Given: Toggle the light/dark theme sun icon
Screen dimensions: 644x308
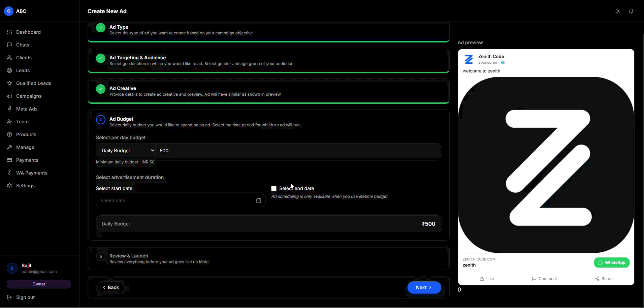Looking at the screenshot, I should pyautogui.click(x=617, y=11).
